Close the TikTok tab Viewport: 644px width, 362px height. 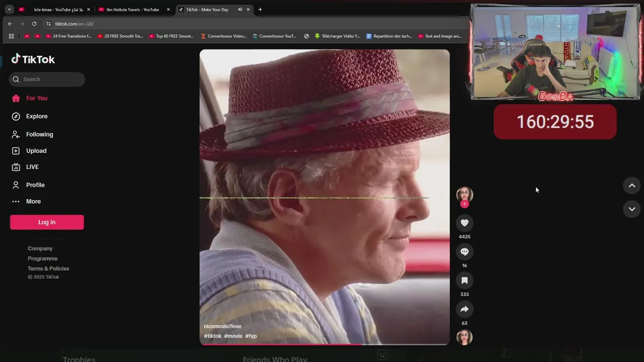(248, 10)
